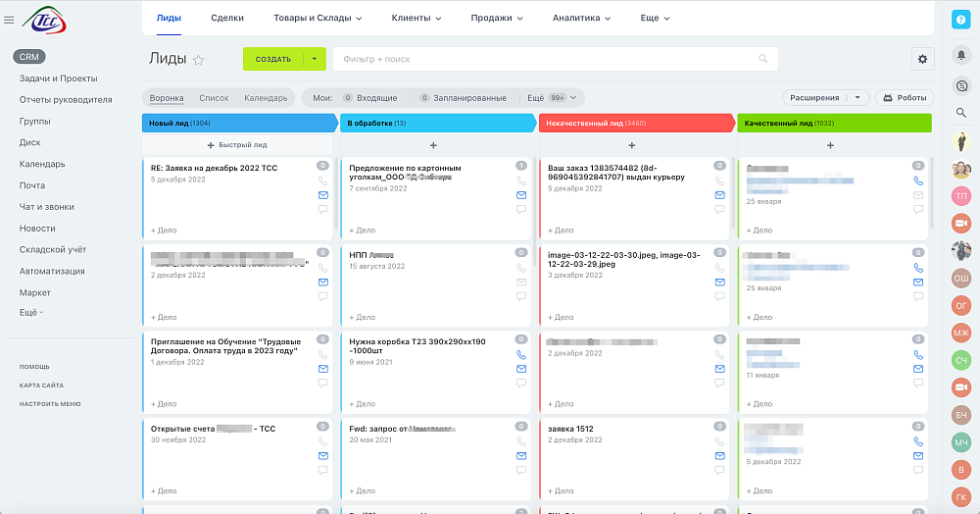Click email icon on 'Открытые счета' card

tap(322, 456)
